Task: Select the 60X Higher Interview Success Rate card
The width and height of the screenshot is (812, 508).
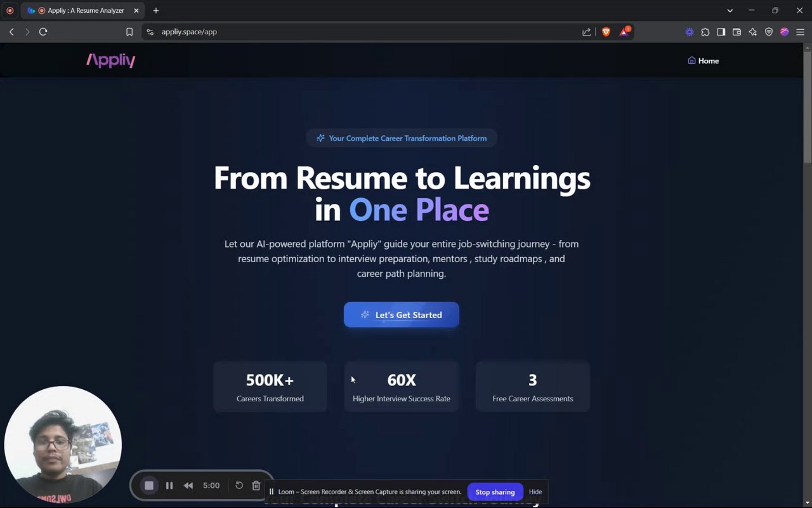Action: pyautogui.click(x=402, y=387)
